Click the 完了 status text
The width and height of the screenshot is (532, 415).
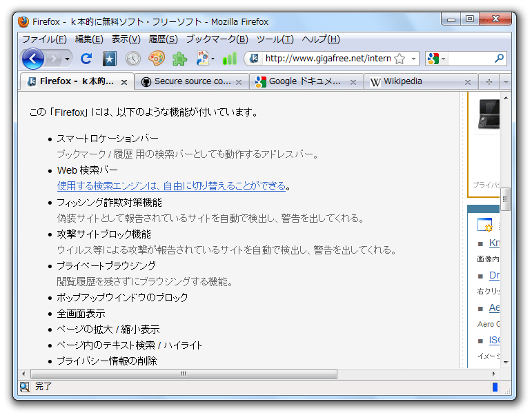(x=43, y=387)
